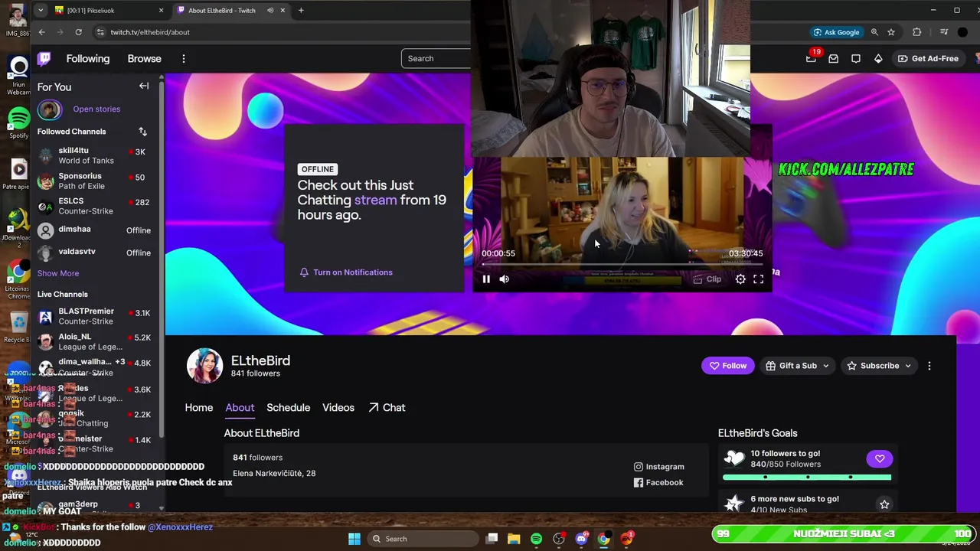
Task: Click the zoom magnifier in address bar
Action: click(874, 32)
